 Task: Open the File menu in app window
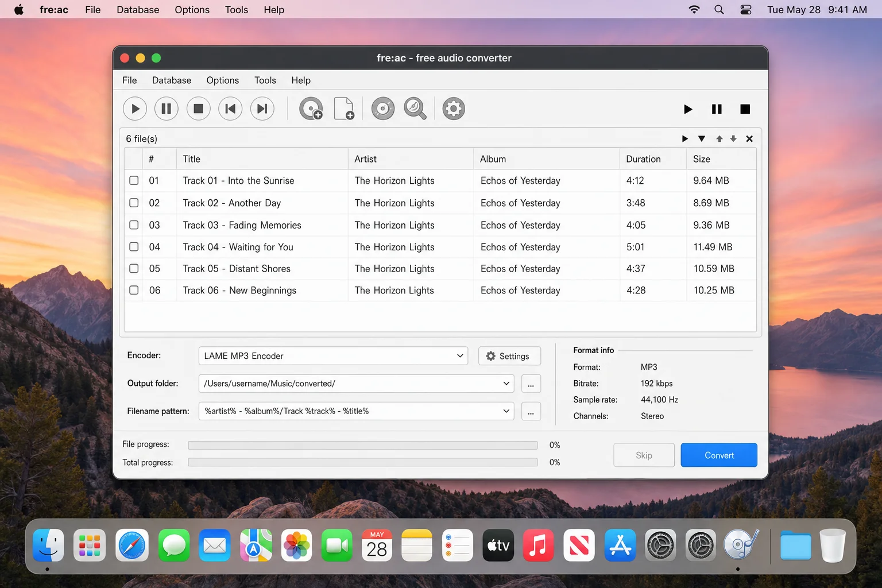coord(130,80)
